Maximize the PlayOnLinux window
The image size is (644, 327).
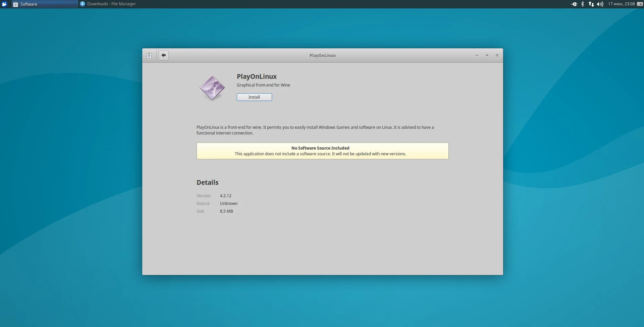(487, 55)
